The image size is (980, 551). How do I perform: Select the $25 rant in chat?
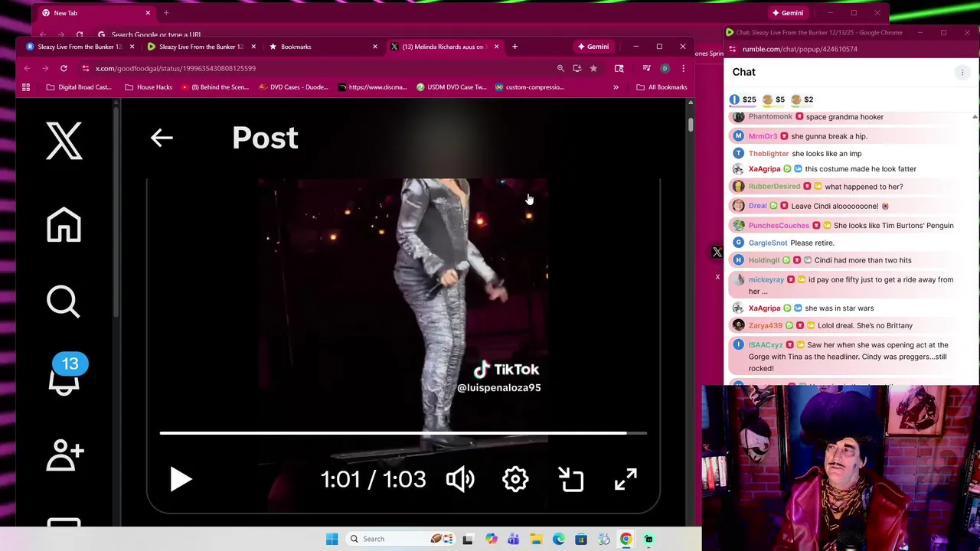coord(743,99)
